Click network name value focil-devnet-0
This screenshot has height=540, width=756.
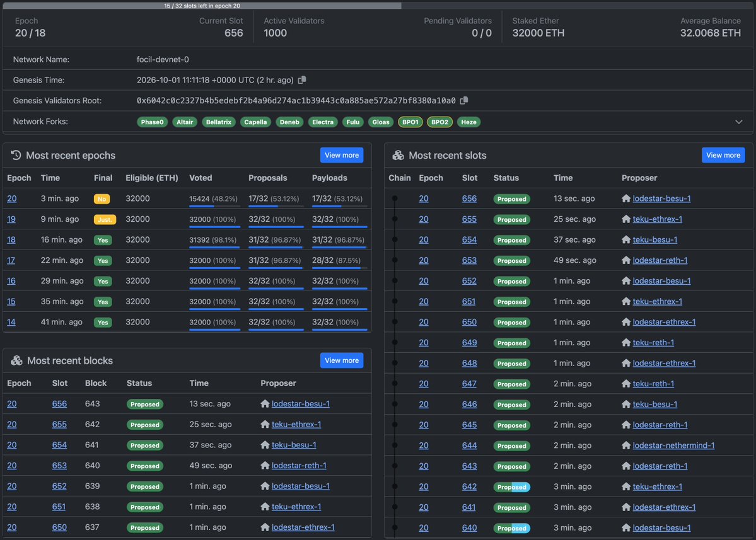point(163,59)
